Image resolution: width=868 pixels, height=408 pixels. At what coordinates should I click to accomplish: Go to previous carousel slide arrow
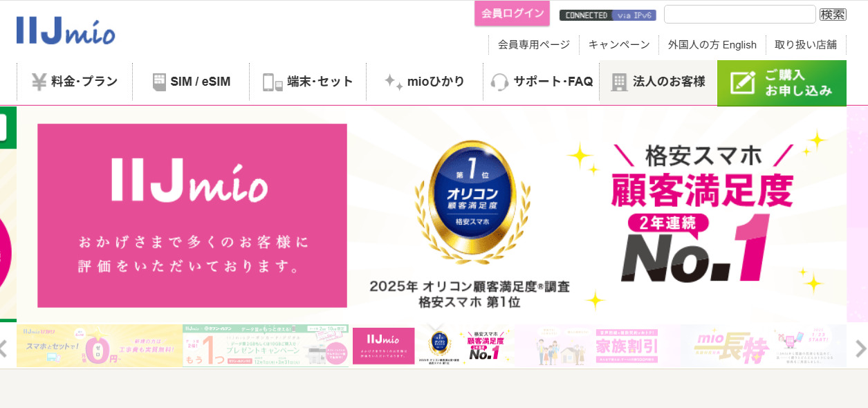point(3,349)
